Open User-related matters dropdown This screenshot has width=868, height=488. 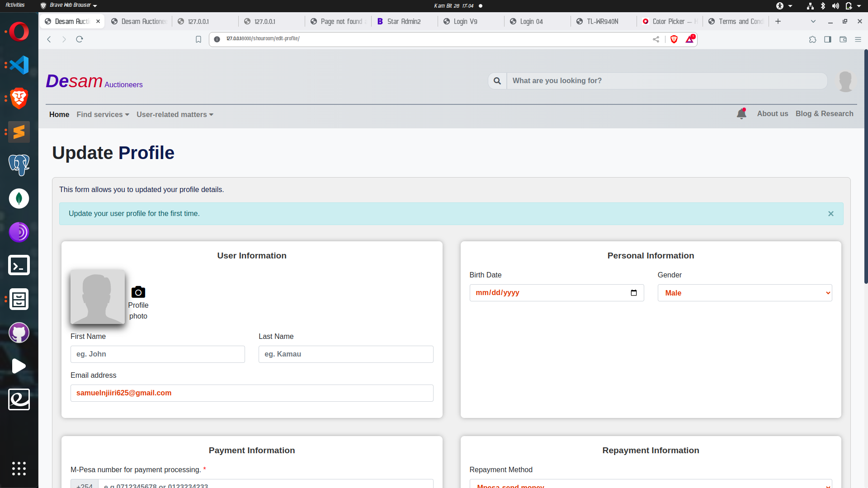pos(175,115)
